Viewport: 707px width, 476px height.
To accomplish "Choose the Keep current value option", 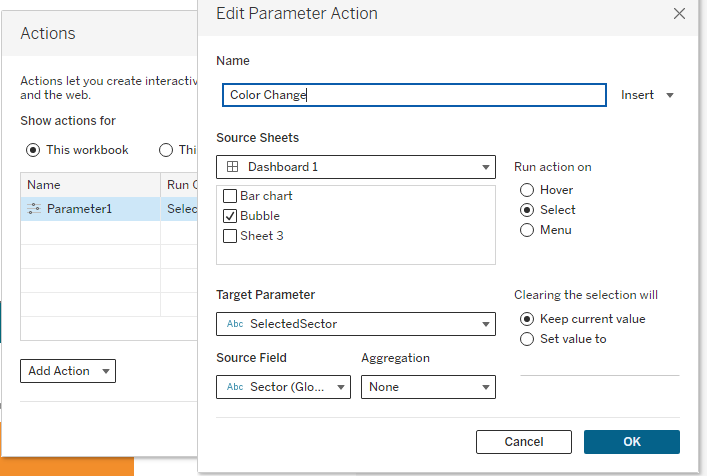I will point(527,319).
